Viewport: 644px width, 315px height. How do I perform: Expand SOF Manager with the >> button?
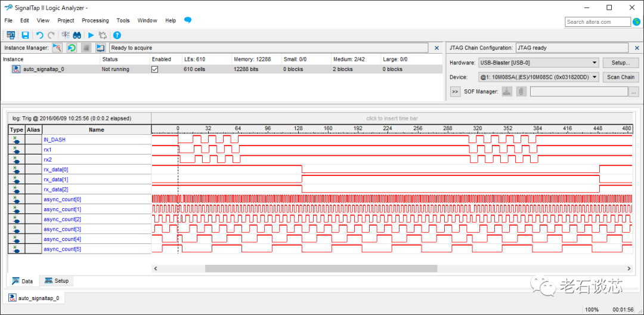[x=455, y=92]
